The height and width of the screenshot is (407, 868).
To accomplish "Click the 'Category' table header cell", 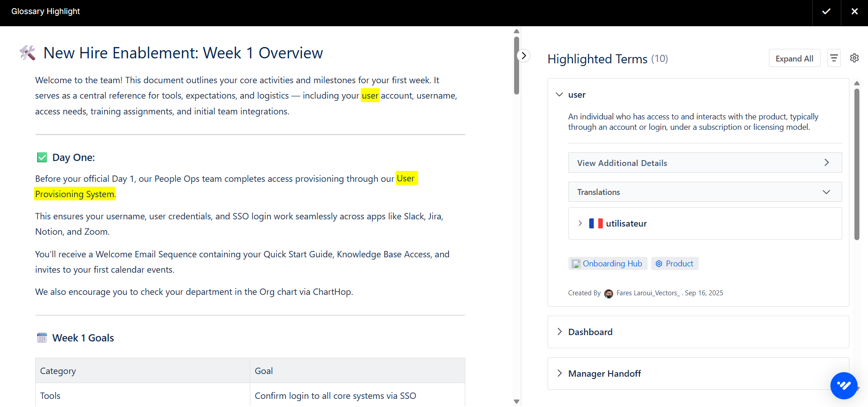I will point(143,371).
